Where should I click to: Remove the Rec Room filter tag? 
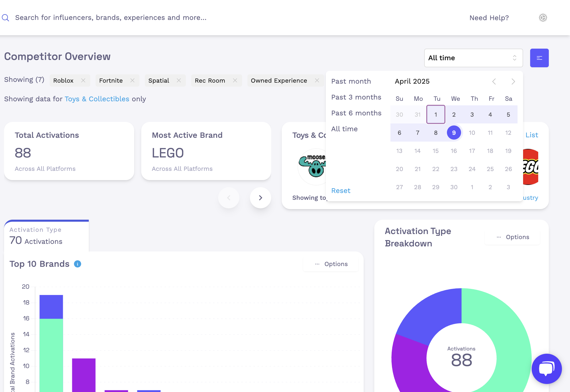point(235,80)
